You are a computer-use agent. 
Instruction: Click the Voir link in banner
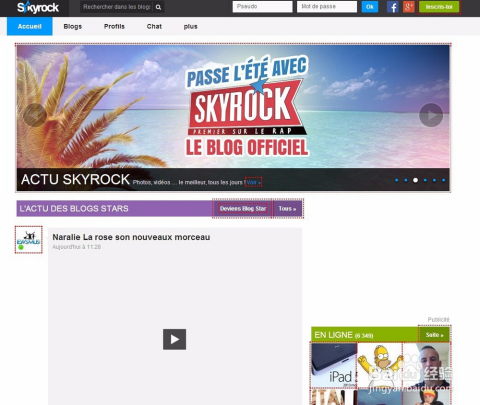point(254,182)
